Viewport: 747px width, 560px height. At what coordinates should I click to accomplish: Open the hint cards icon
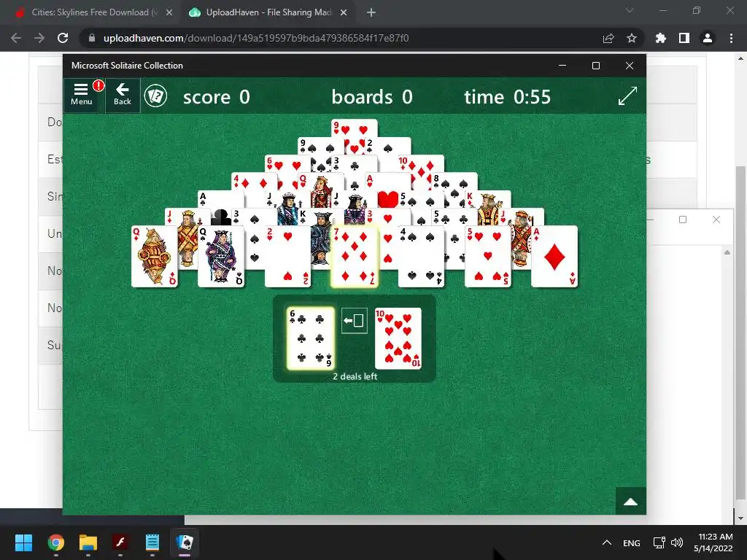[x=156, y=96]
